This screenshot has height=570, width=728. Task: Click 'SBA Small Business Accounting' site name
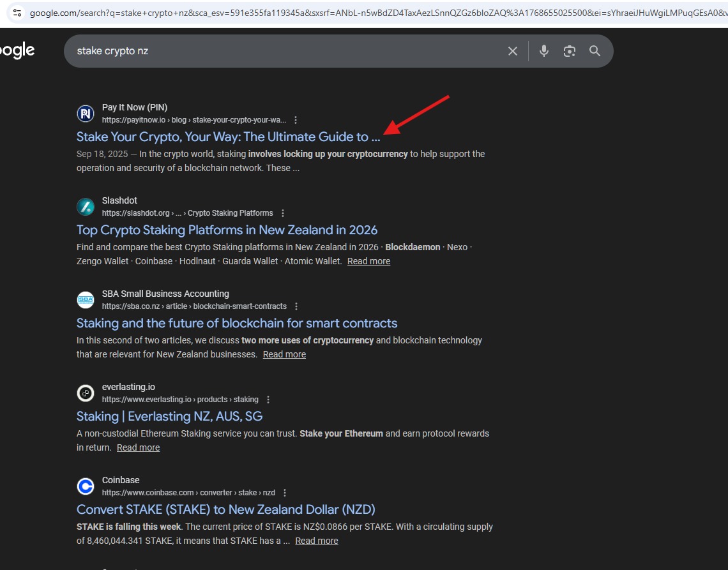click(x=165, y=294)
